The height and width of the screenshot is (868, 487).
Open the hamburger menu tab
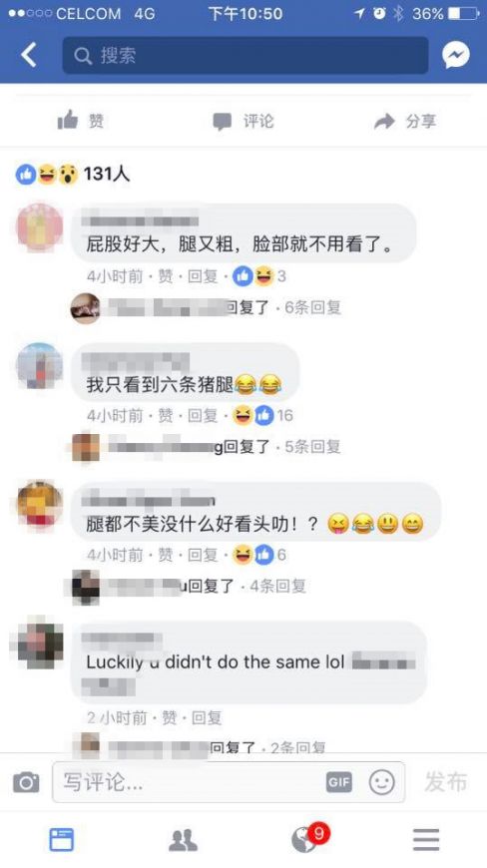(x=426, y=840)
